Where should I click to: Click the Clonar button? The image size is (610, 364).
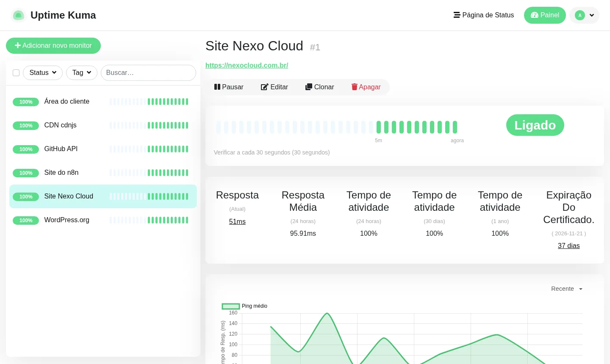tap(320, 87)
